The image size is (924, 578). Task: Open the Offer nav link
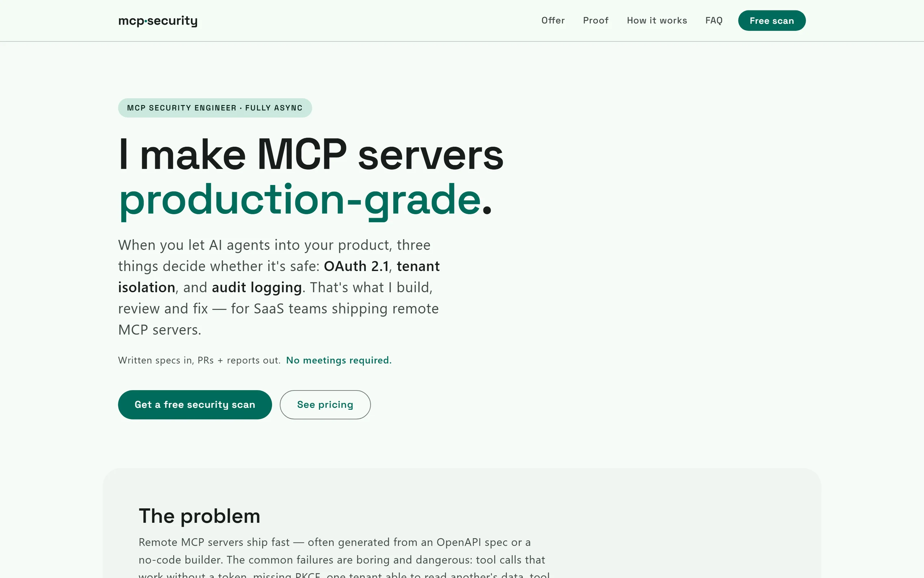[x=553, y=21]
